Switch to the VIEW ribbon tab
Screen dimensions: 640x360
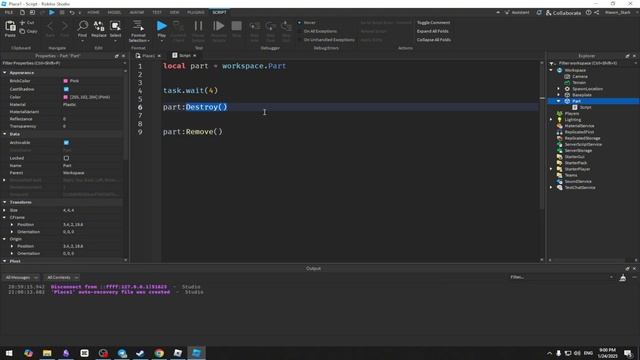tap(174, 13)
